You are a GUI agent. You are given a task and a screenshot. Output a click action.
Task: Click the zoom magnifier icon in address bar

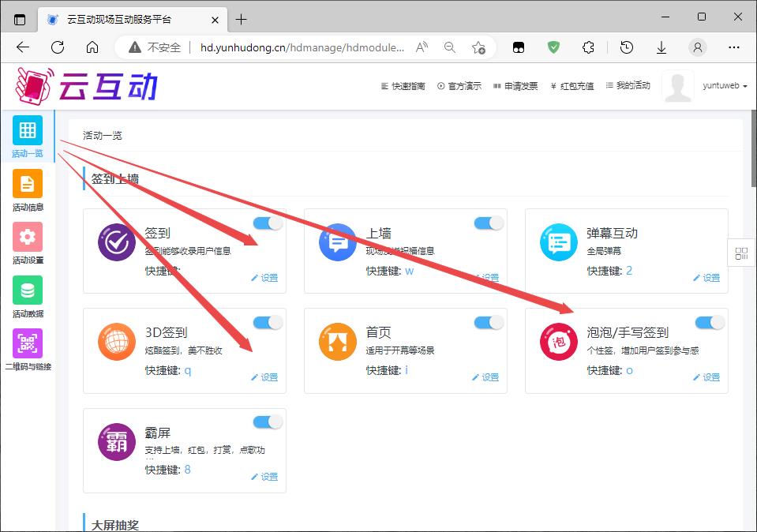pos(449,47)
